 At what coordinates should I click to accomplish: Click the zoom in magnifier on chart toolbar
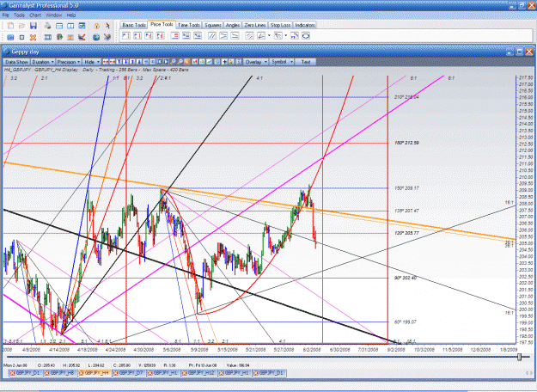coord(173,62)
